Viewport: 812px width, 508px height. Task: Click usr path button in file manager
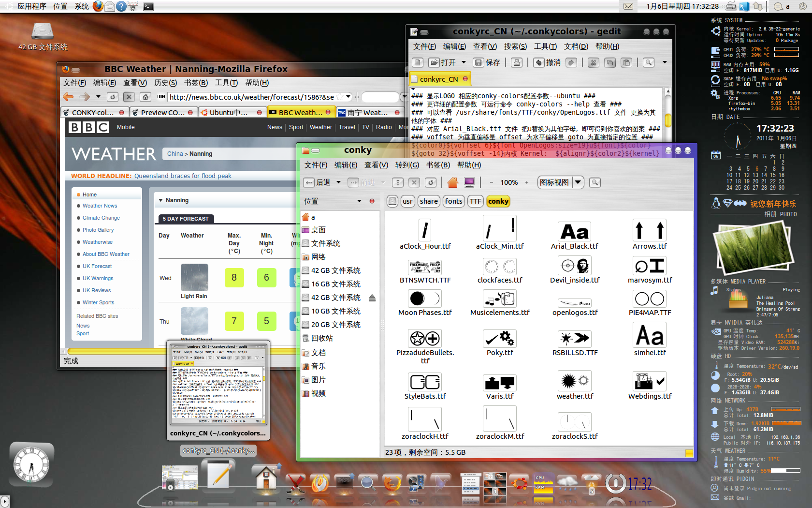point(408,201)
